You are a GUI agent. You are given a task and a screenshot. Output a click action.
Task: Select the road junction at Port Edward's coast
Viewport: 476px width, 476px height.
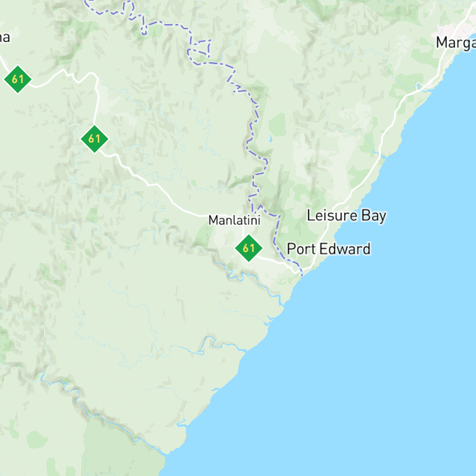pyautogui.click(x=305, y=270)
